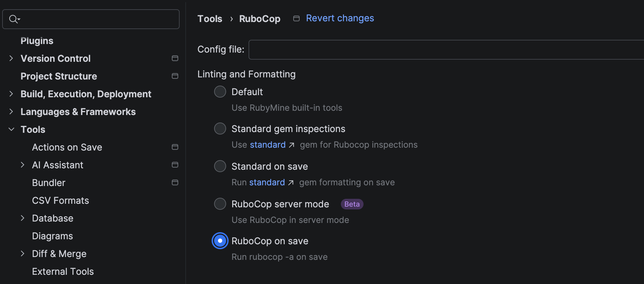The image size is (644, 284).
Task: Expand the Version Control section
Action: pos(11,58)
